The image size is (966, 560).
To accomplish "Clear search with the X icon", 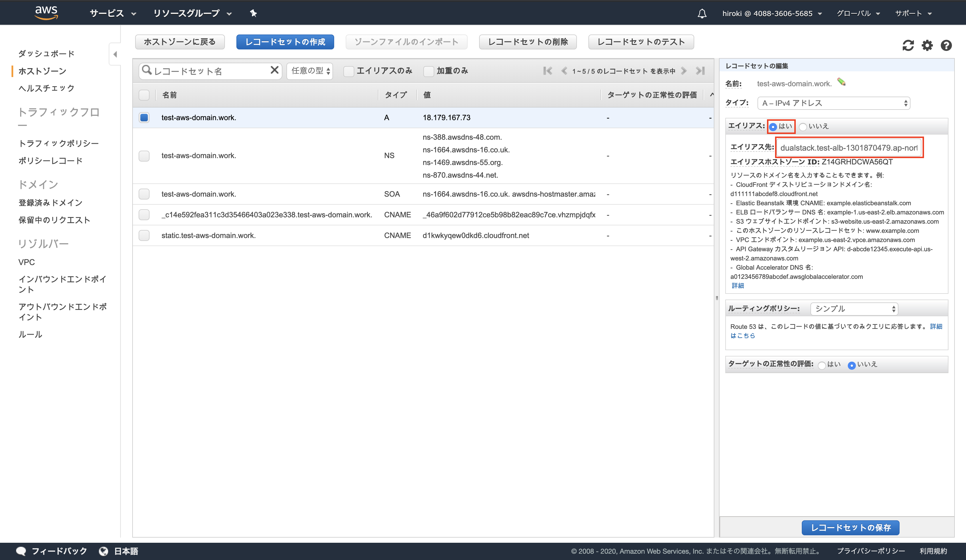I will point(274,70).
